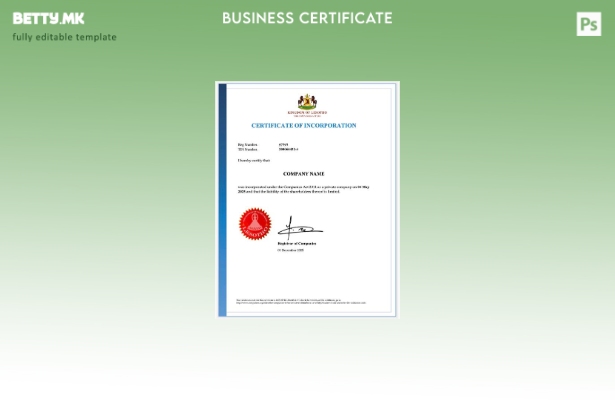
Task: Select the TIN Number value
Action: (x=288, y=150)
